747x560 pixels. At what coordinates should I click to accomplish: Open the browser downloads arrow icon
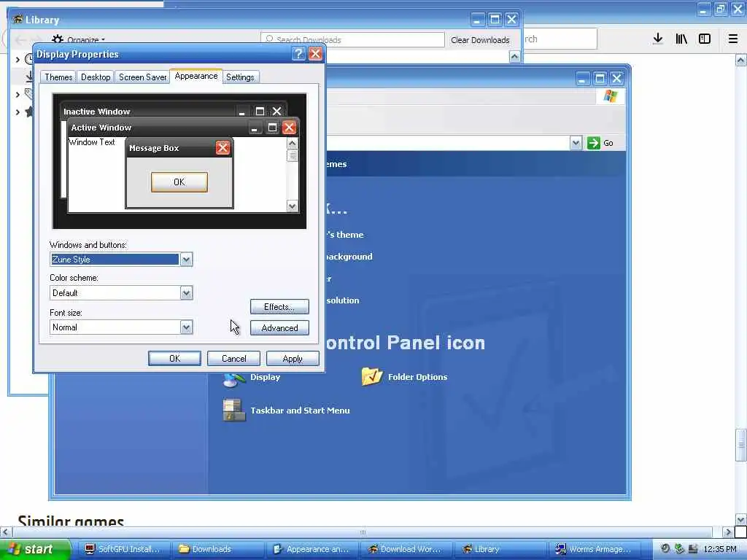[x=657, y=39]
